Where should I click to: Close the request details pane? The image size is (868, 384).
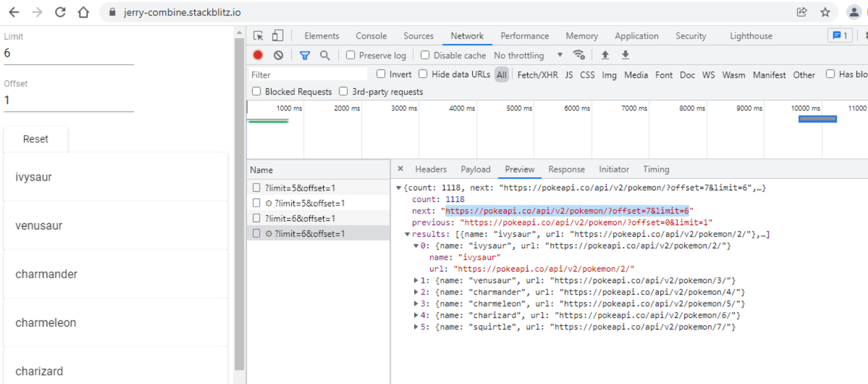point(400,169)
